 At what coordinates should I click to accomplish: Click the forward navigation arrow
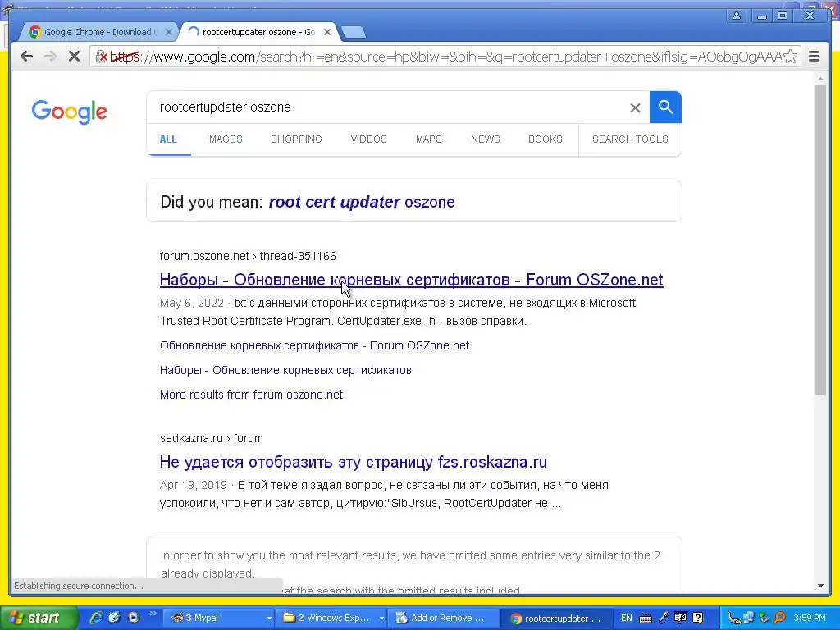pyautogui.click(x=50, y=57)
